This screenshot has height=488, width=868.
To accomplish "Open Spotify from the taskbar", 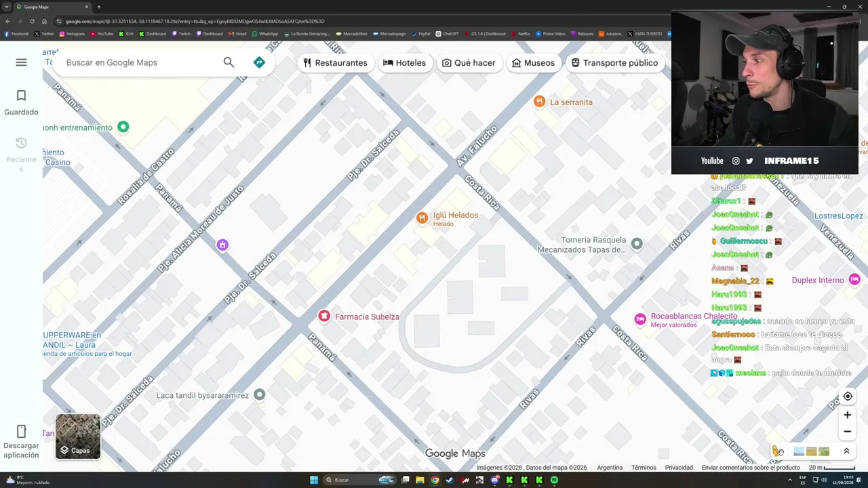I will 554,480.
